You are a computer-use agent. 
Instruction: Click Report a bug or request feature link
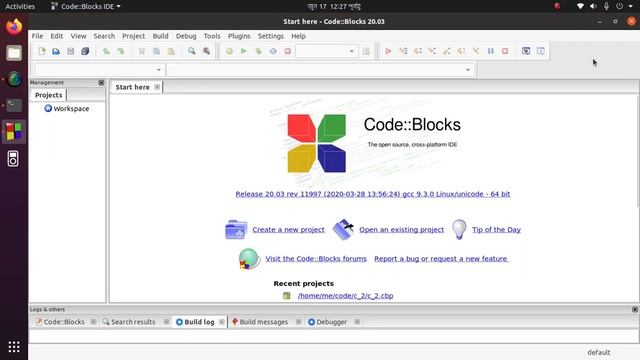(441, 258)
